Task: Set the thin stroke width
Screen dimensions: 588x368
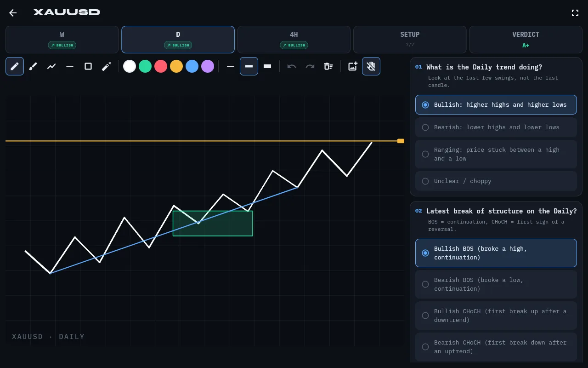Action: tap(231, 66)
